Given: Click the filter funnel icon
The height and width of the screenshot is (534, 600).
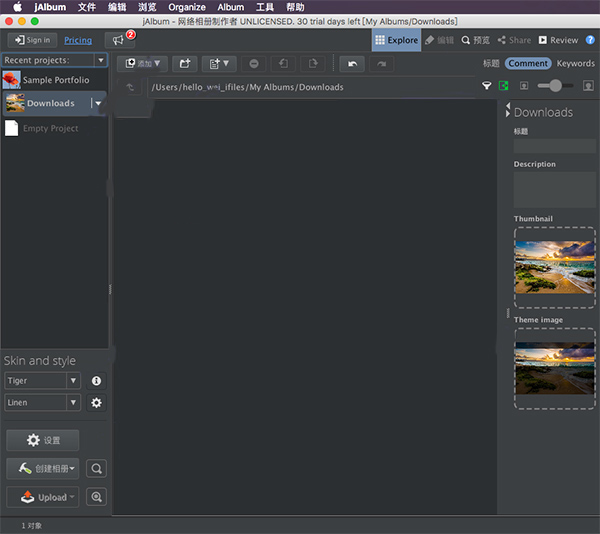Looking at the screenshot, I should (487, 87).
